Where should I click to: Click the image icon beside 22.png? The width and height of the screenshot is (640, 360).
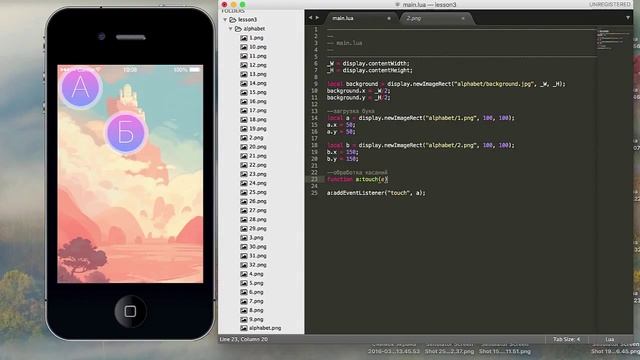(x=244, y=165)
